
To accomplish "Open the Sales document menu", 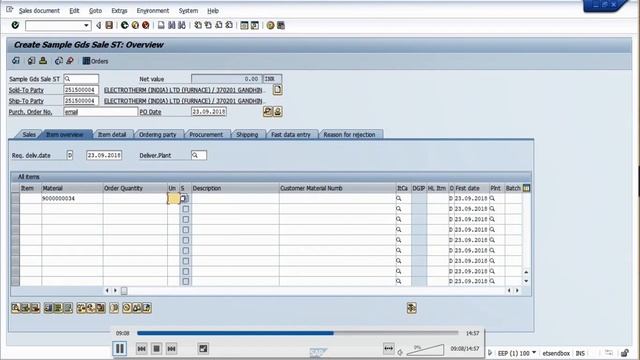I will pyautogui.click(x=39, y=11).
